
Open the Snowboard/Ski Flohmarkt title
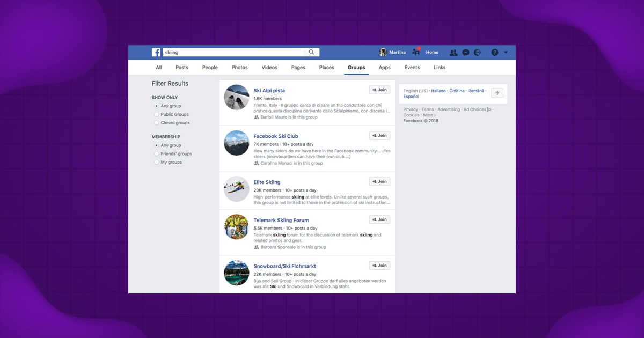click(x=285, y=266)
